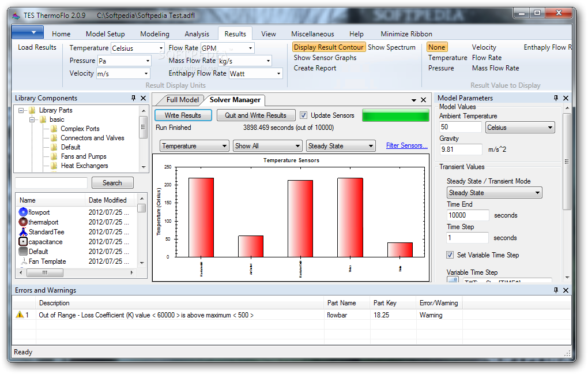Toggle Set Variable Time Step checkbox
The width and height of the screenshot is (588, 374).
coord(450,255)
